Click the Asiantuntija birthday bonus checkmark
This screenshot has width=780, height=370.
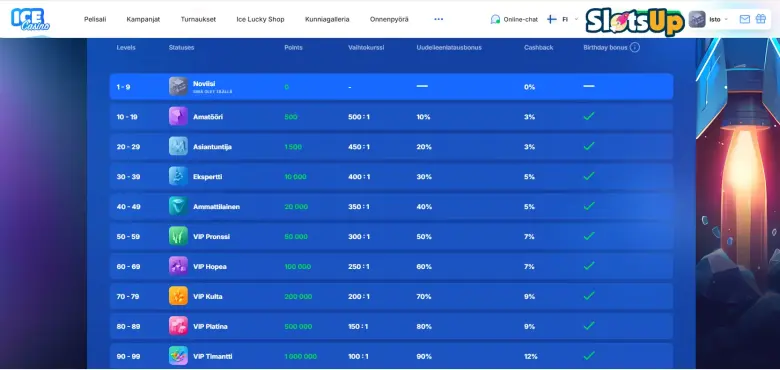tap(589, 146)
